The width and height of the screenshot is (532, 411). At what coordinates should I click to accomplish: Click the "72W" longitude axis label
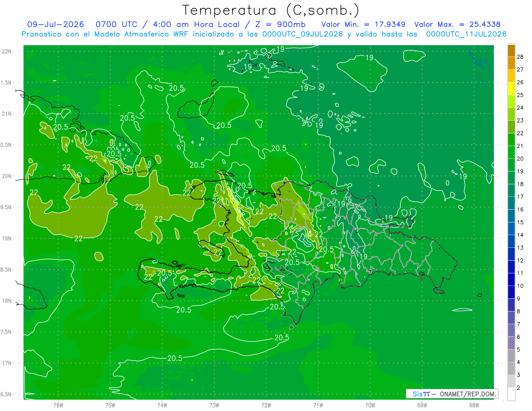(266, 405)
